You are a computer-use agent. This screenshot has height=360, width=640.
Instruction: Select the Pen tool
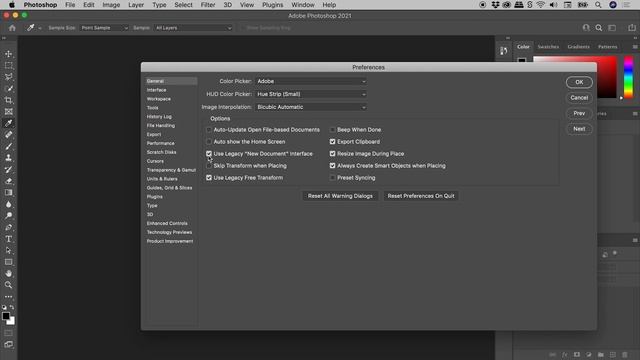click(x=9, y=227)
